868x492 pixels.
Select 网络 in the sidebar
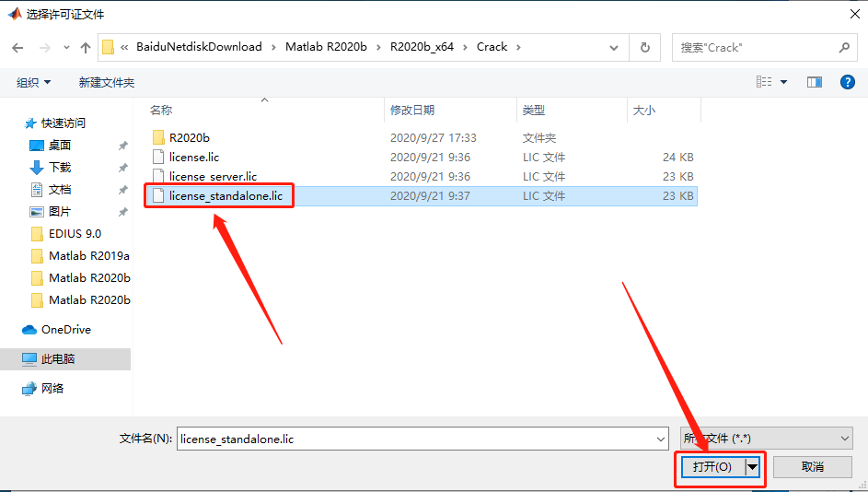(x=52, y=389)
